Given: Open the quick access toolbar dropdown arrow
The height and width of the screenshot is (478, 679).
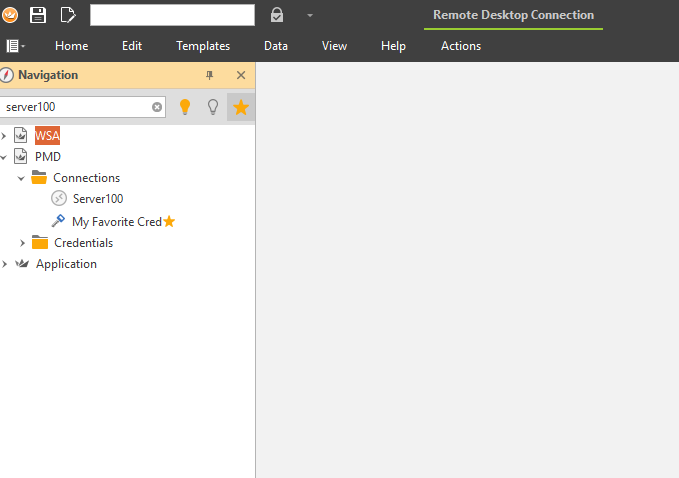Looking at the screenshot, I should click(x=310, y=16).
